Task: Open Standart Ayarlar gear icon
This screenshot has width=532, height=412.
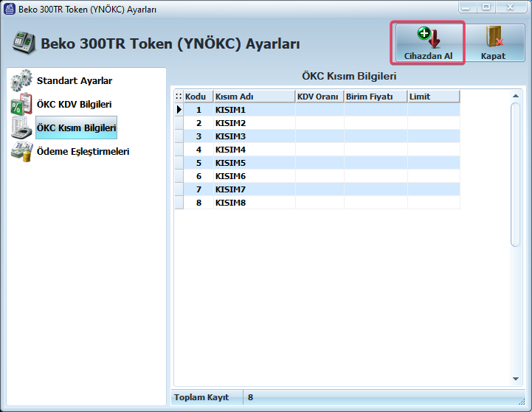Action: [21, 81]
